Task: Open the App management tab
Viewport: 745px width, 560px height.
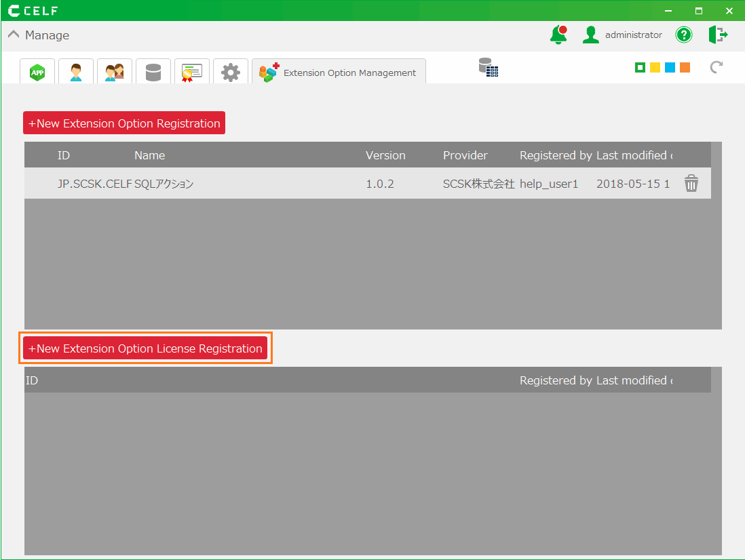Action: pyautogui.click(x=37, y=72)
